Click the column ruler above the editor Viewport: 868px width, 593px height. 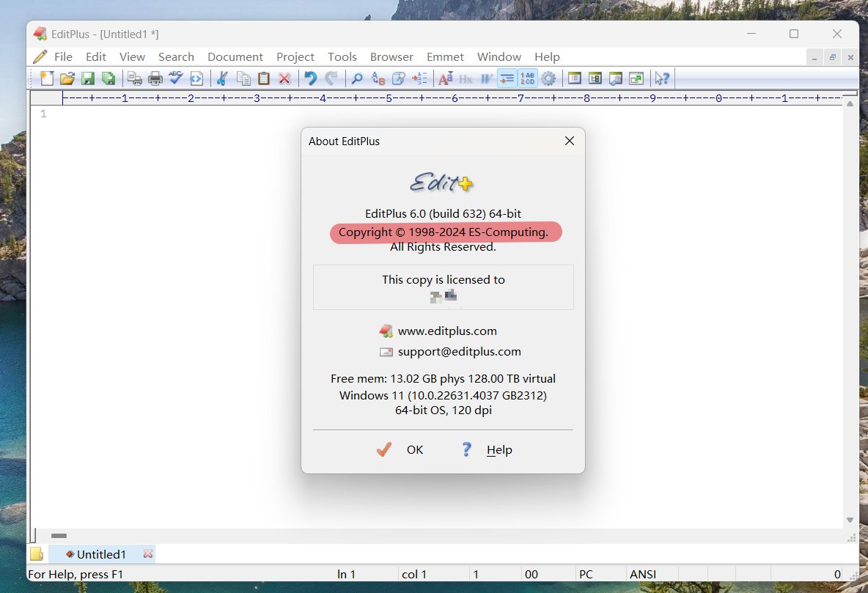[452, 98]
